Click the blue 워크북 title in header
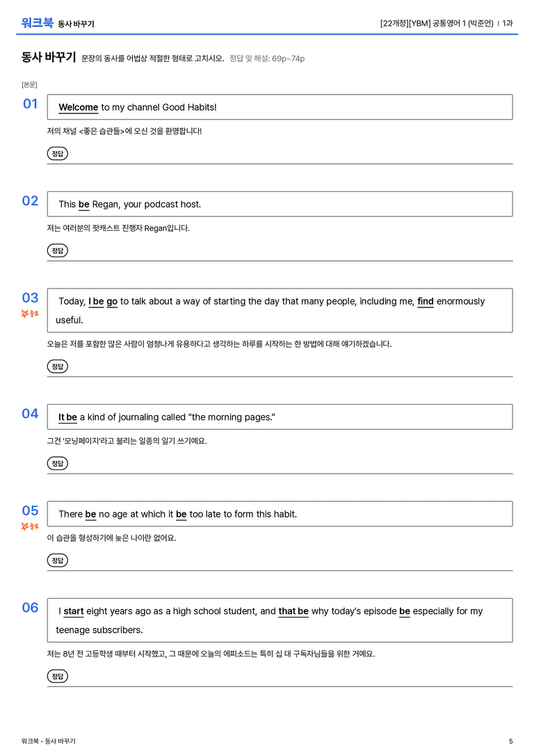The height and width of the screenshot is (756, 534). coord(37,23)
